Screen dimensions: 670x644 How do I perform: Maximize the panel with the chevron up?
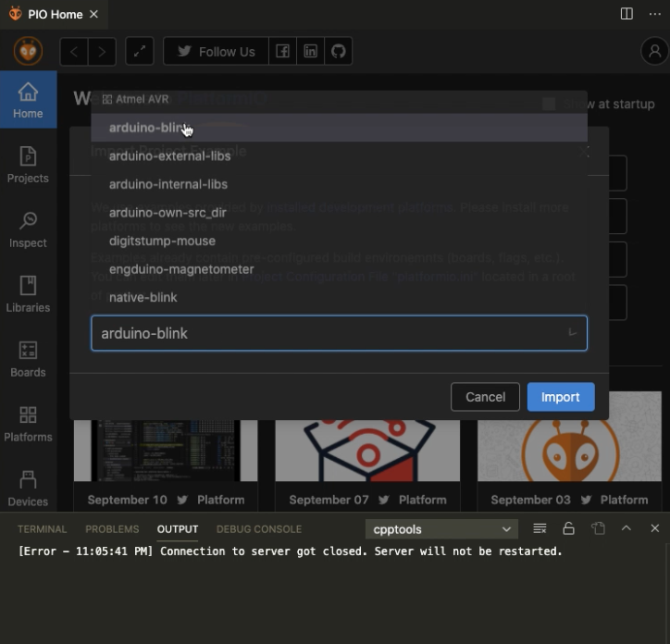pos(626,528)
